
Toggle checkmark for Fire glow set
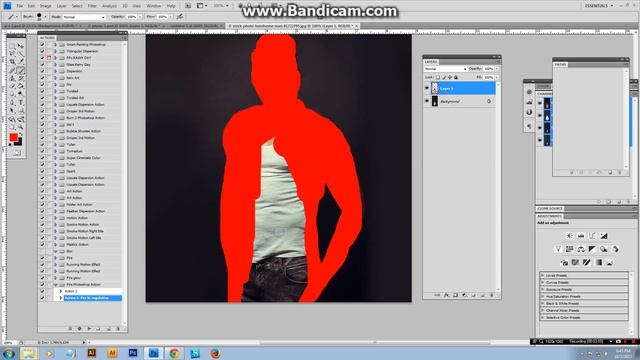[42, 278]
